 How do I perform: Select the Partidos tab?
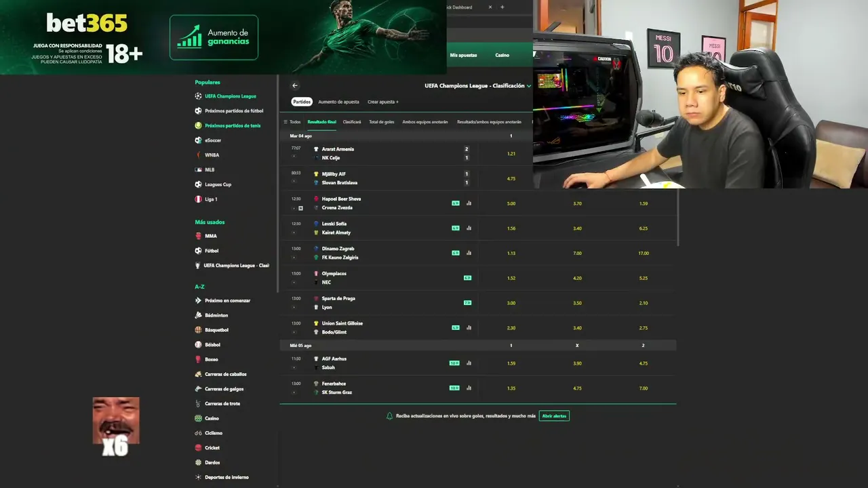coord(302,102)
